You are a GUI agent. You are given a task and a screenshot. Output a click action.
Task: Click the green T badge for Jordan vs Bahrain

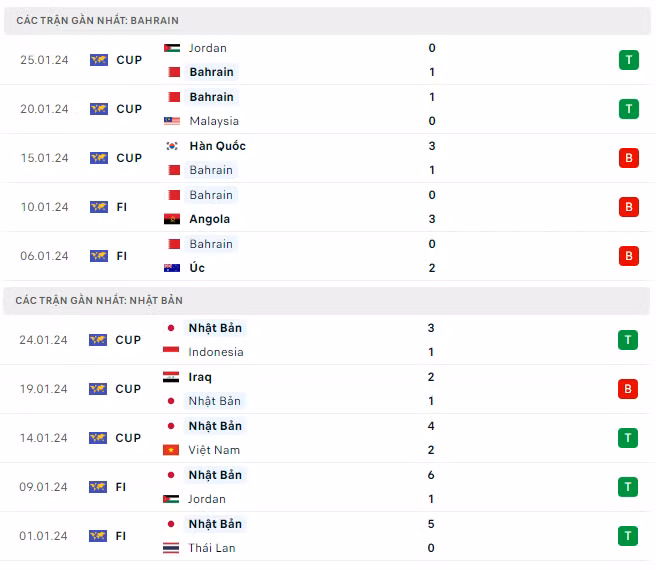(x=628, y=60)
